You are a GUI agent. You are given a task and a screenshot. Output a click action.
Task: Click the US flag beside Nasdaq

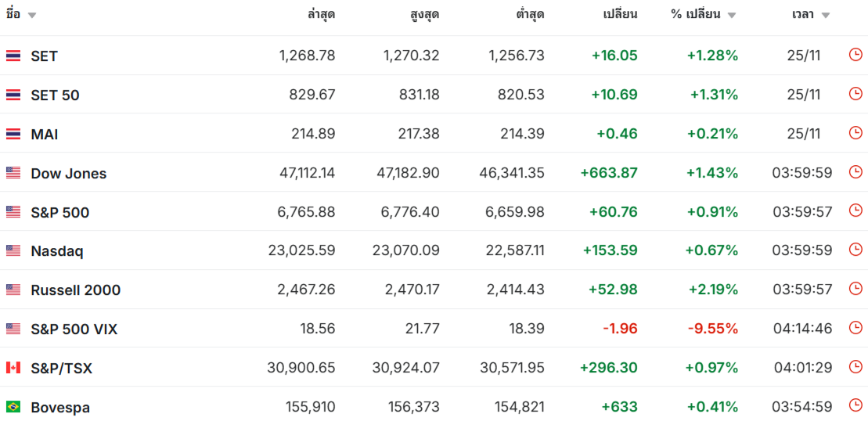pos(13,250)
